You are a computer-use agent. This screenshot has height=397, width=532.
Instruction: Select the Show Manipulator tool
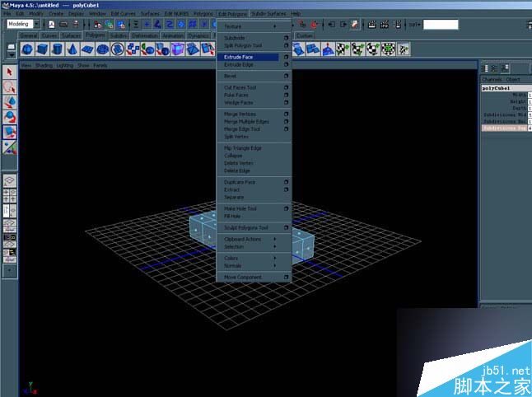10,147
